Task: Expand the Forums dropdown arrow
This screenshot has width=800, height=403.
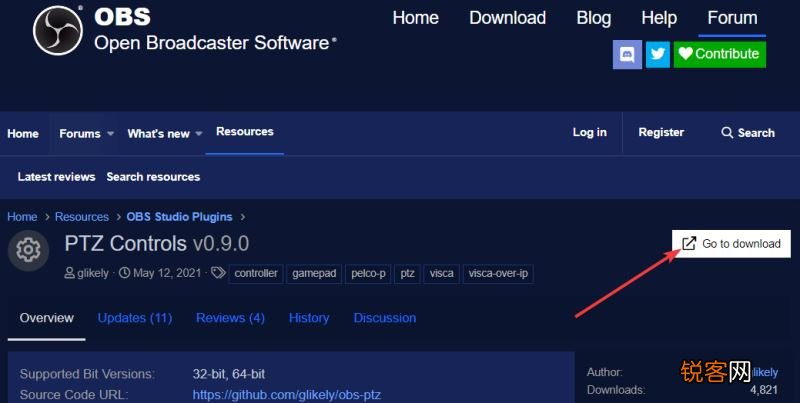Action: [x=110, y=134]
